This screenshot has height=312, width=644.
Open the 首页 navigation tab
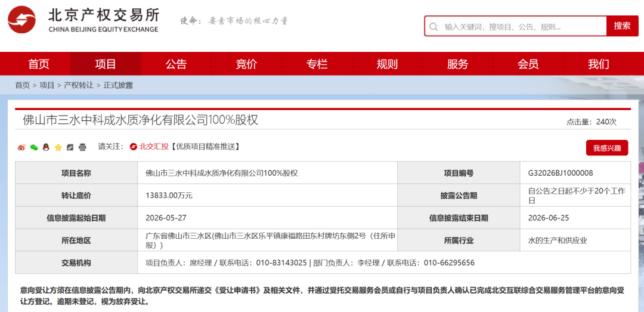[39, 64]
